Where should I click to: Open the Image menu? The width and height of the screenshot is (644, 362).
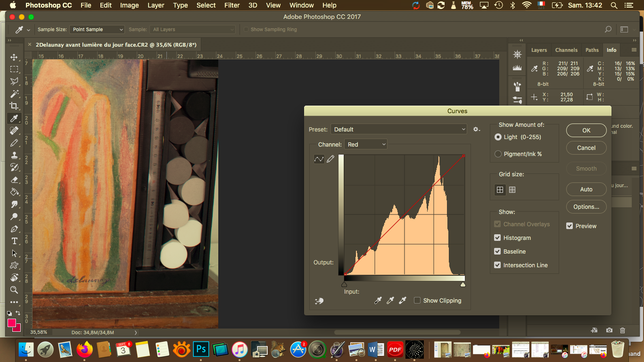[x=129, y=5]
